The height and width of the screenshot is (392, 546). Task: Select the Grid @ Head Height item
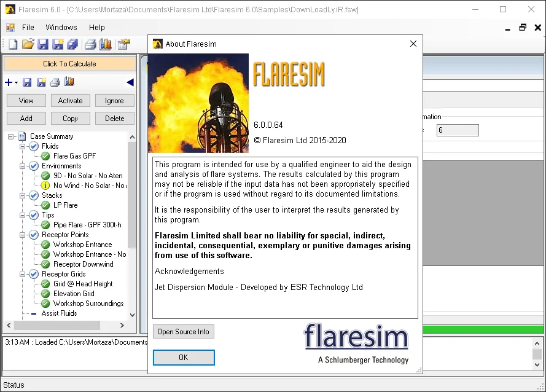83,284
